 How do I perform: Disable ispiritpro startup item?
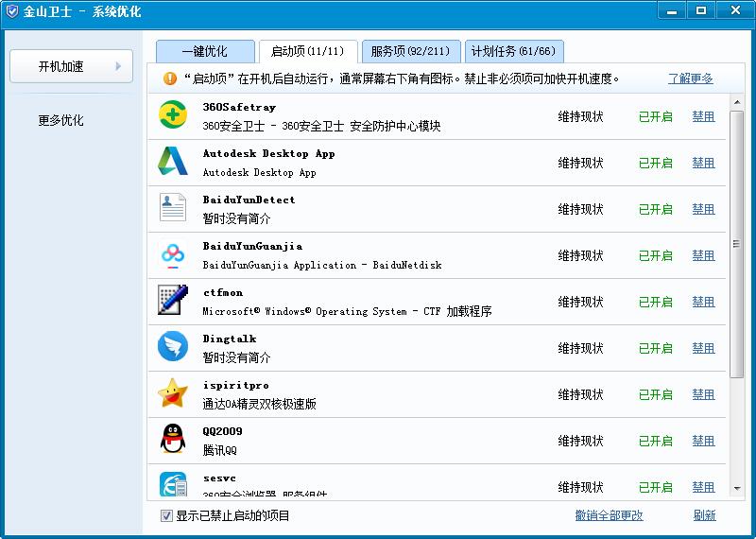[x=703, y=394]
